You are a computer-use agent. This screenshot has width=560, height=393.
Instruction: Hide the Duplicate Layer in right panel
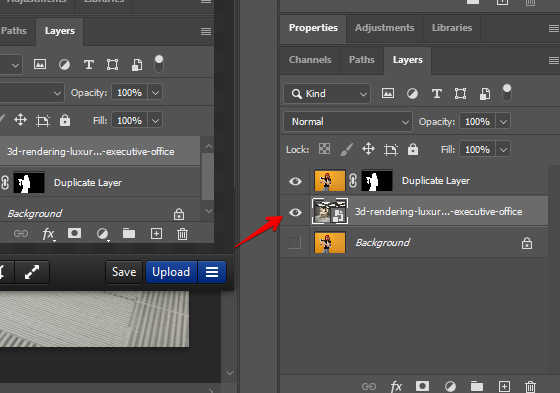coord(295,181)
